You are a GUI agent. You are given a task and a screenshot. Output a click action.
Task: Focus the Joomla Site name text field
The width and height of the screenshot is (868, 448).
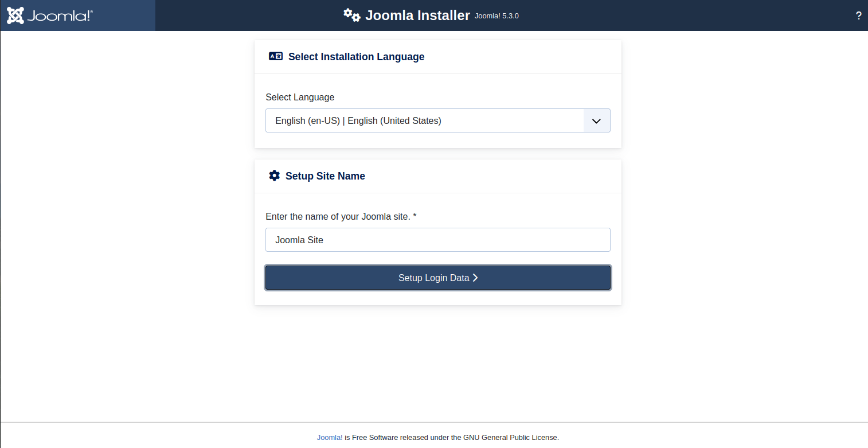437,240
